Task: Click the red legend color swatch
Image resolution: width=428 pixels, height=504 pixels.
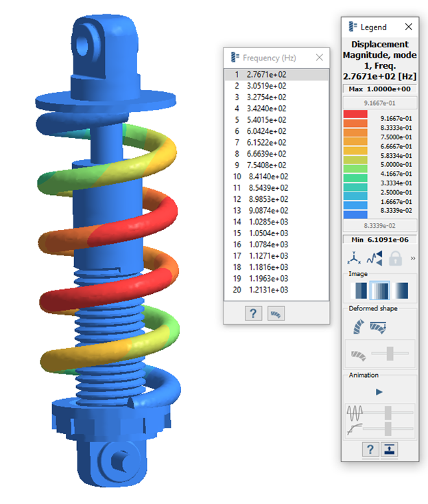Action: 355,114
